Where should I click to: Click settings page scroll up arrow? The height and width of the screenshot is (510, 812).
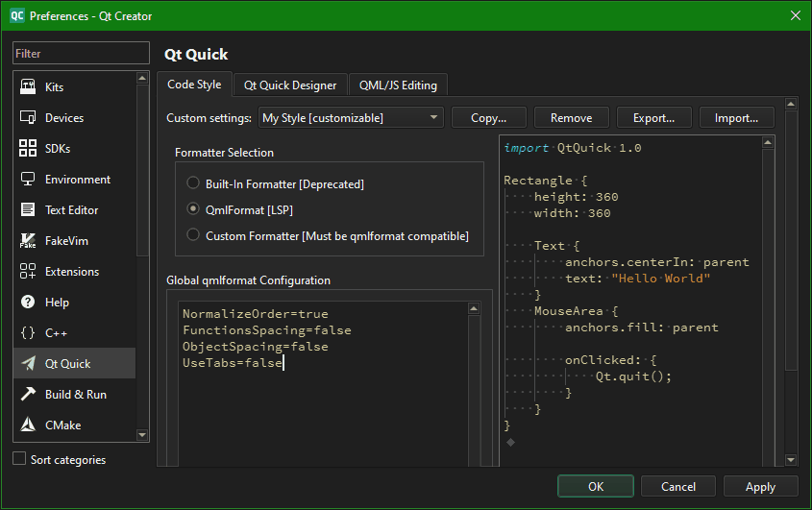(791, 104)
